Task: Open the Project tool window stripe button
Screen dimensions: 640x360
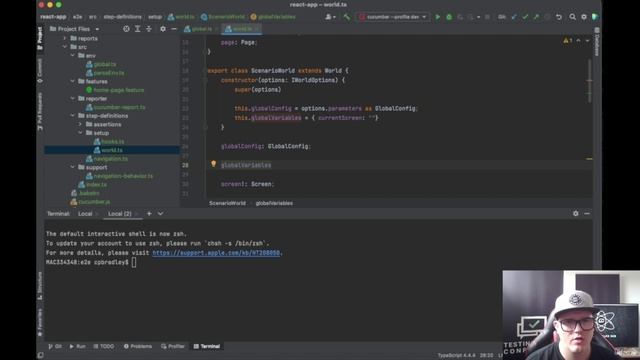Action: point(40,38)
